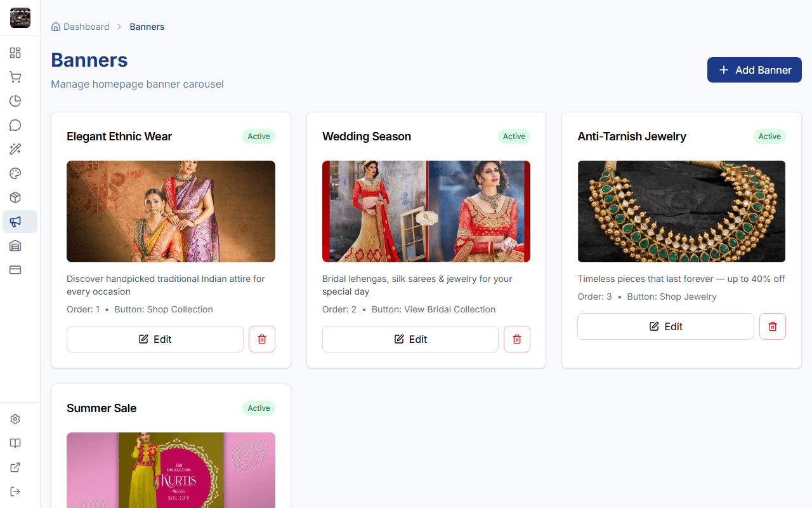Open the pie chart analytics icon
Image resolution: width=812 pixels, height=508 pixels.
(x=15, y=101)
